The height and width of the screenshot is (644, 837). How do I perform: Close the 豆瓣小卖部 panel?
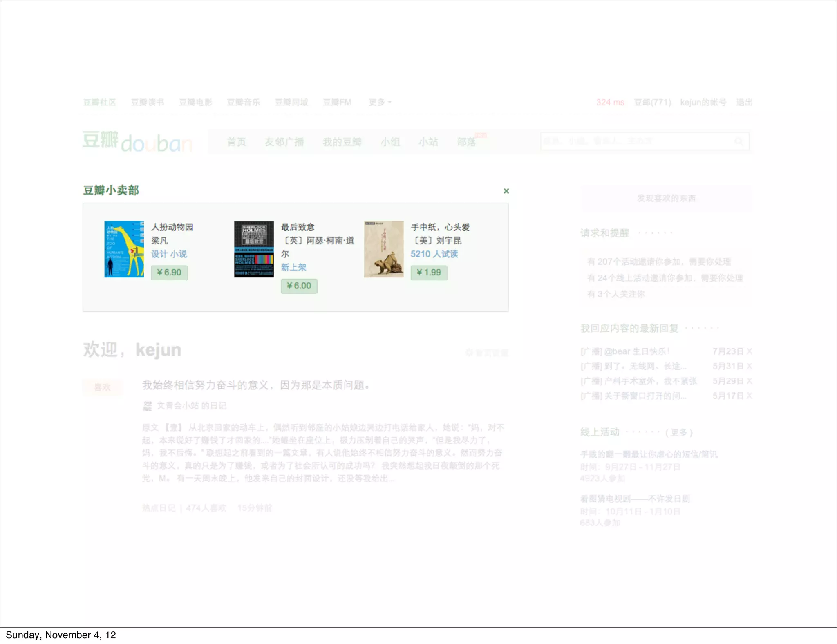click(x=506, y=191)
